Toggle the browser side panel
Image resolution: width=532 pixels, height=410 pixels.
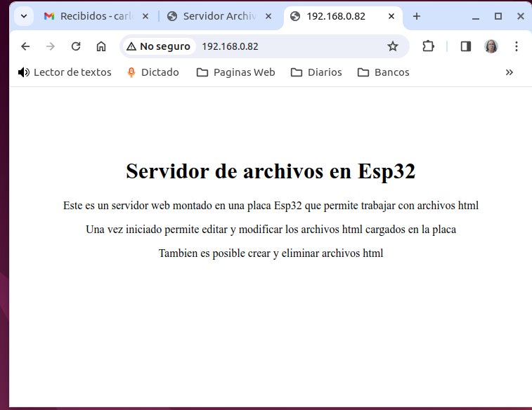(466, 46)
